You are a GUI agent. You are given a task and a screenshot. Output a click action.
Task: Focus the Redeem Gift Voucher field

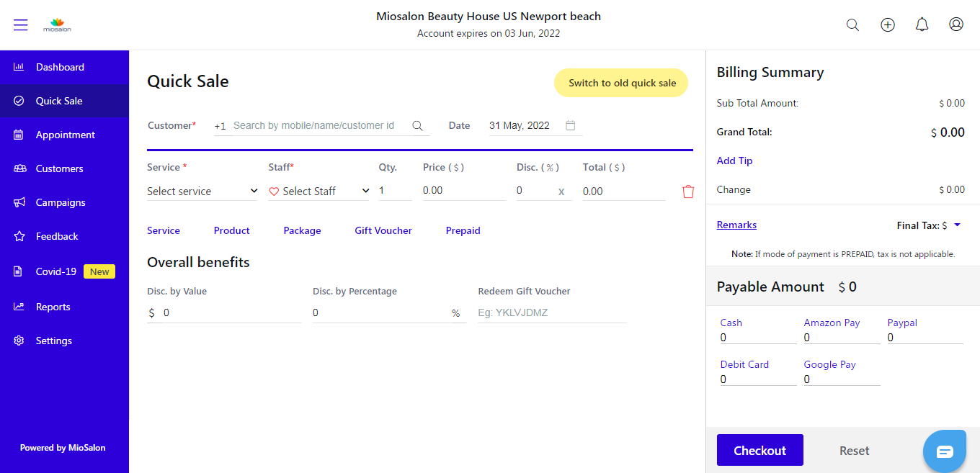(551, 313)
